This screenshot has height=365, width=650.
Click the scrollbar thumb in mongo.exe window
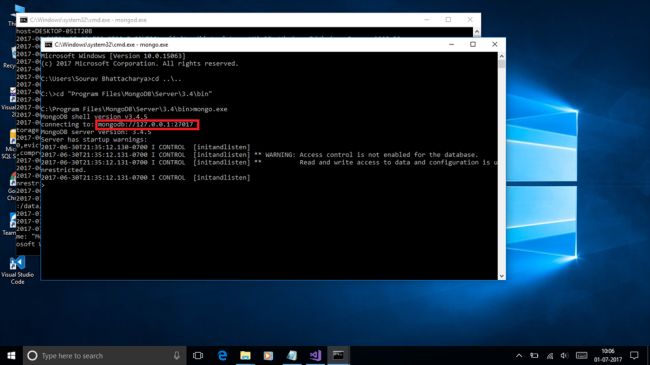[502, 64]
